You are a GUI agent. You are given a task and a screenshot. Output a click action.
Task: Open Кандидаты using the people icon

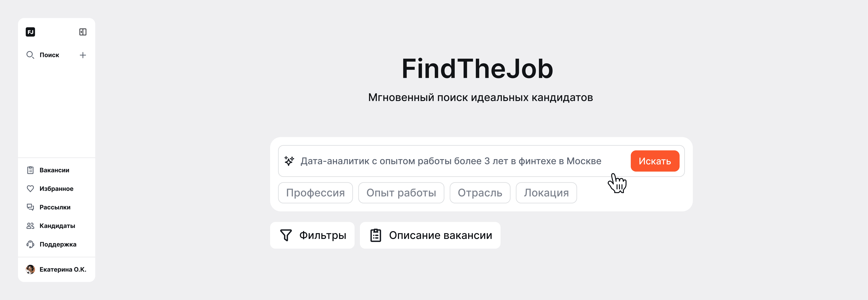pyautogui.click(x=30, y=226)
